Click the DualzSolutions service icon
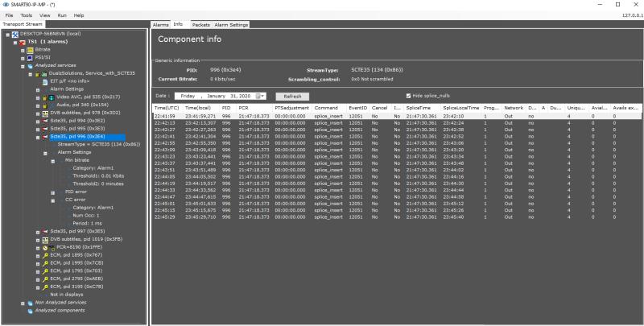The width and height of the screenshot is (644, 326). coord(44,74)
